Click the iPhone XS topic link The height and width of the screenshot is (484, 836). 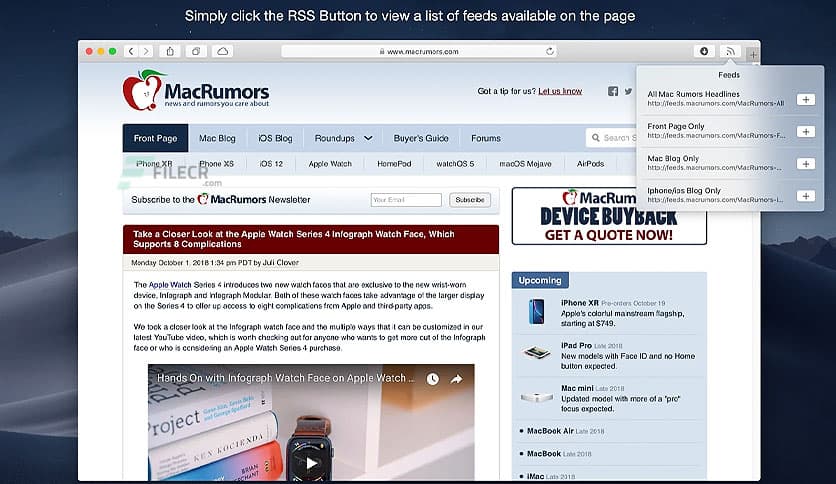[x=216, y=164]
